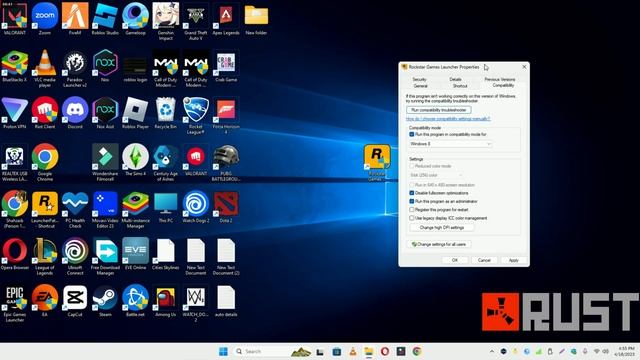Select the Dota 2 desktop icon
The width and height of the screenshot is (640, 360).
click(x=226, y=207)
